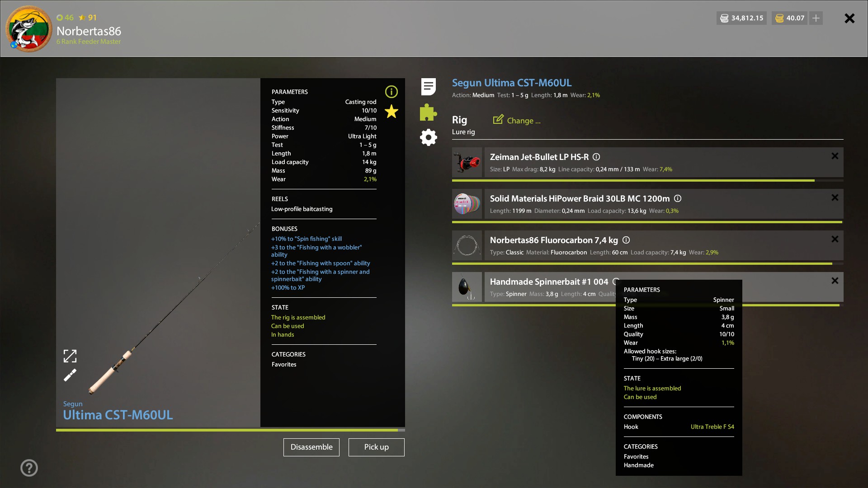Screen dimensions: 868x488
Task: Remove the Solid Materials braid line
Action: tap(835, 197)
